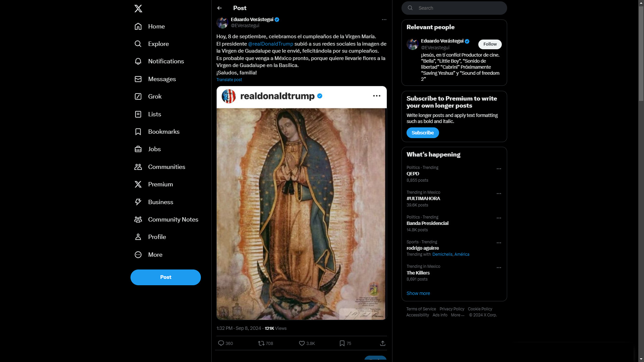Like the post with heart icon
This screenshot has height=362, width=644.
pyautogui.click(x=302, y=343)
